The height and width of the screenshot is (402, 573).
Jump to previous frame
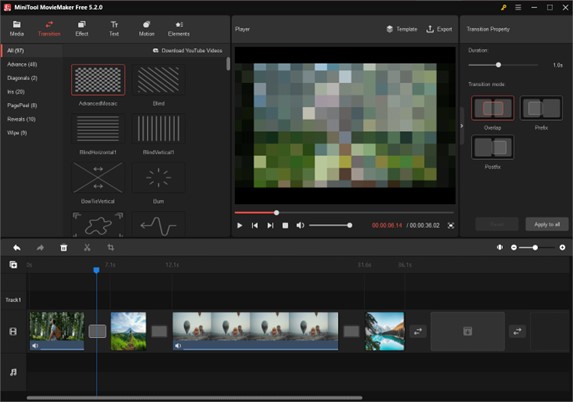click(255, 225)
